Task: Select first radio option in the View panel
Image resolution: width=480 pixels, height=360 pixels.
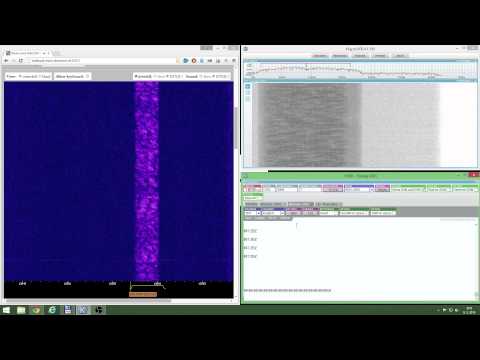Action: pos(20,76)
